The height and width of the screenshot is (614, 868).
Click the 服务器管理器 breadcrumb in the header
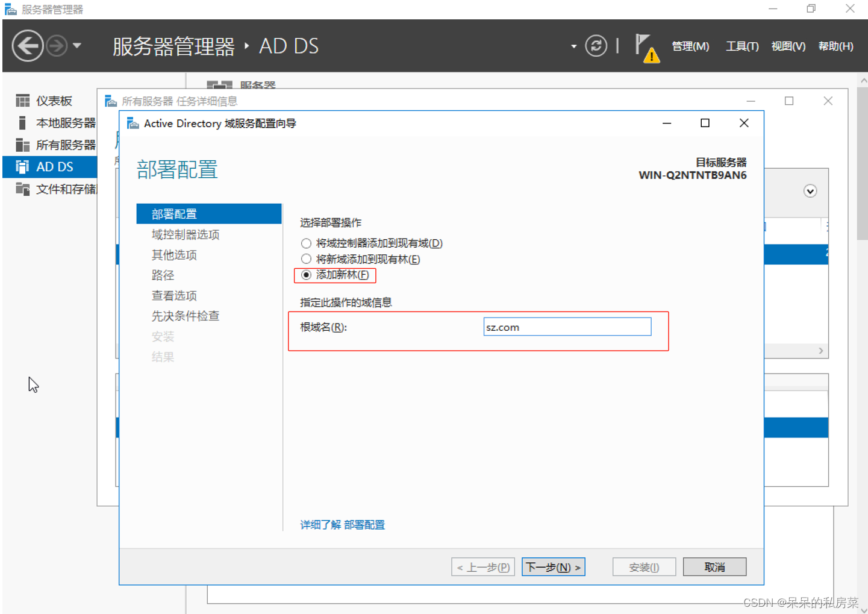click(x=173, y=46)
